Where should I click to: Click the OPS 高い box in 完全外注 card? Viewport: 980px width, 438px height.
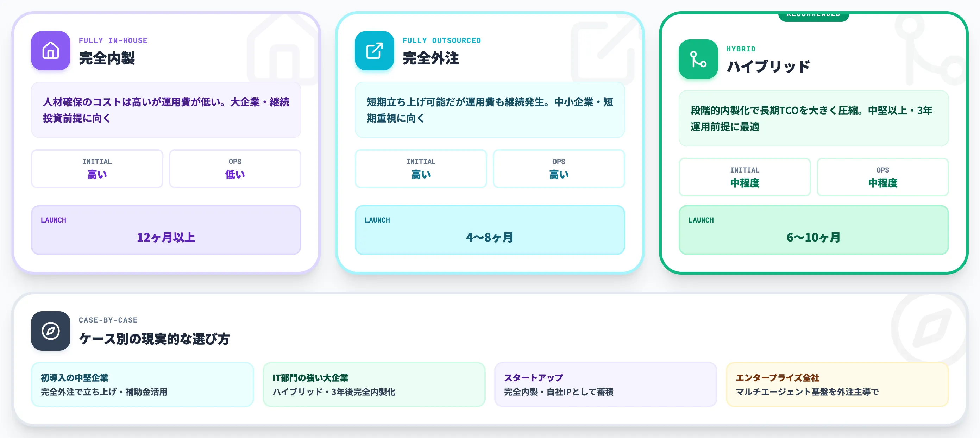[559, 169]
